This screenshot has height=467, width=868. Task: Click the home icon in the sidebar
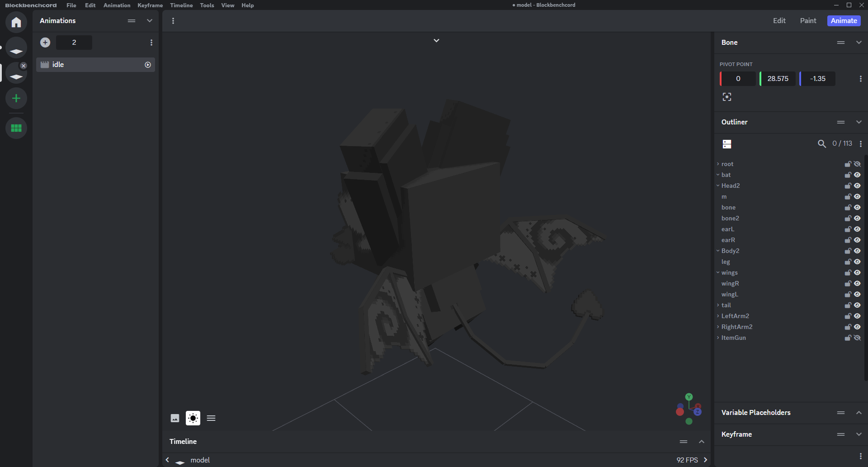[x=16, y=22]
